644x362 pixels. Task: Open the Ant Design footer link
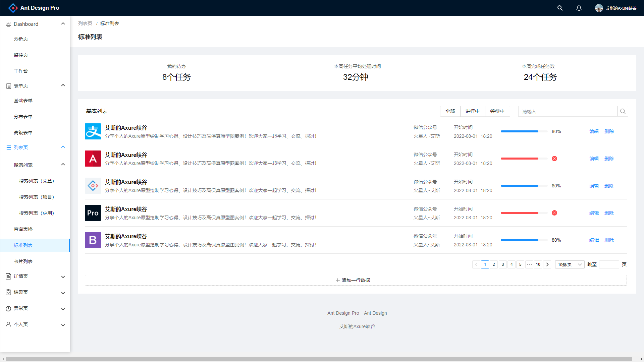(x=375, y=313)
